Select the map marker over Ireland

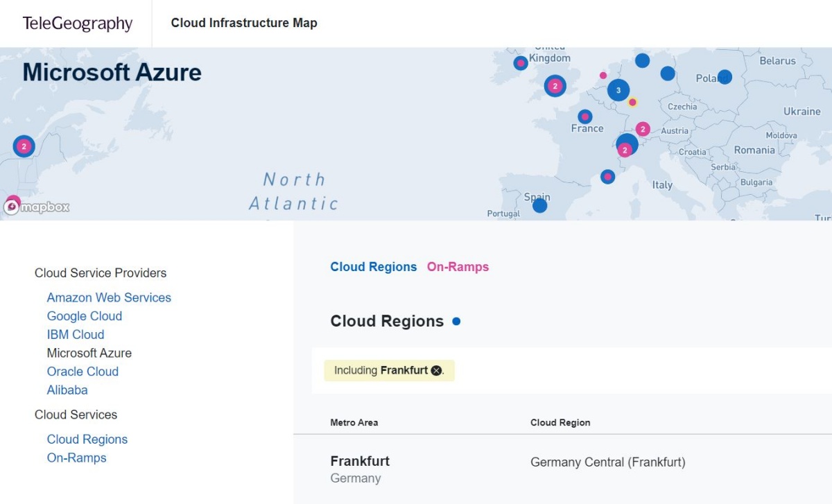point(521,63)
